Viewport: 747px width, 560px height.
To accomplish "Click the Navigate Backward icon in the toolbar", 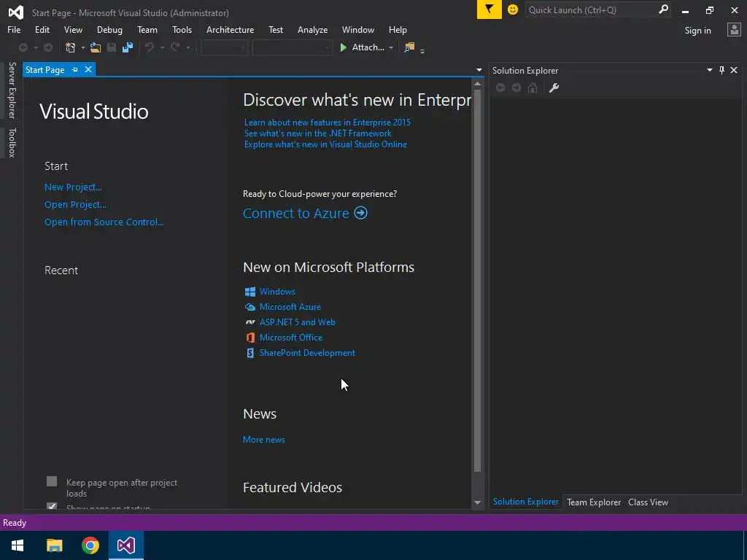I will [x=23, y=47].
